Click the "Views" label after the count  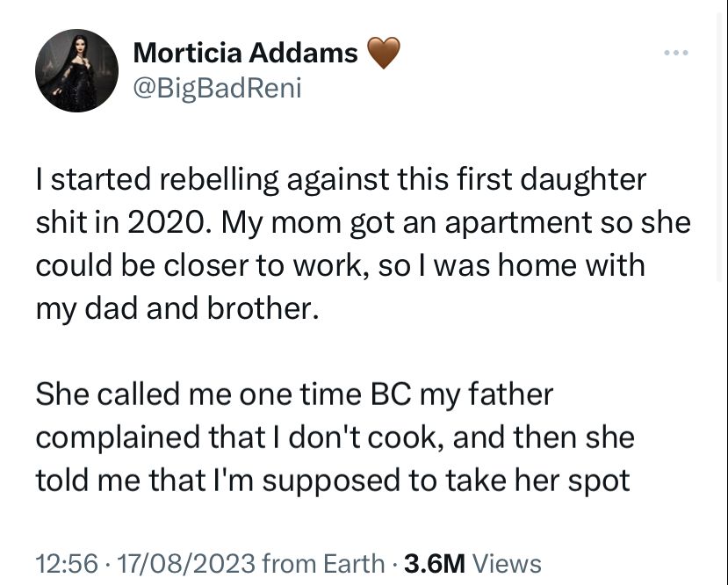(507, 564)
